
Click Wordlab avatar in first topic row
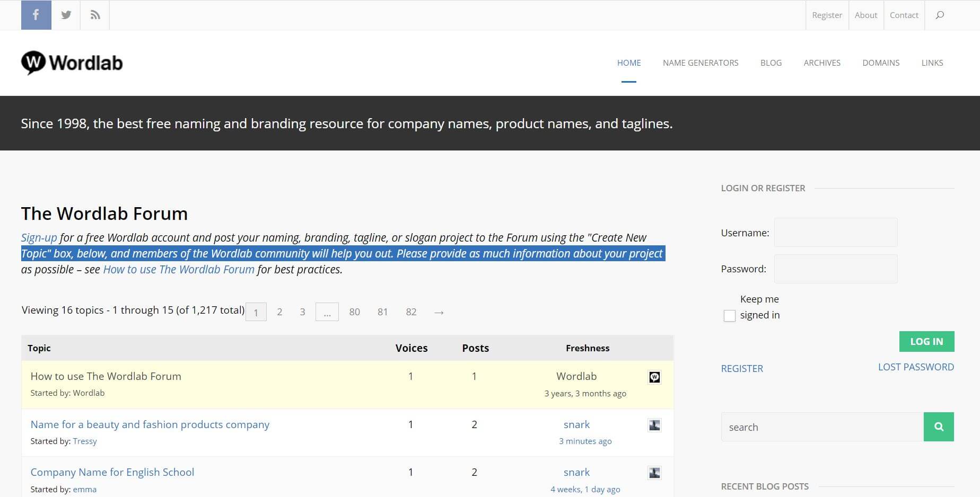coord(654,377)
